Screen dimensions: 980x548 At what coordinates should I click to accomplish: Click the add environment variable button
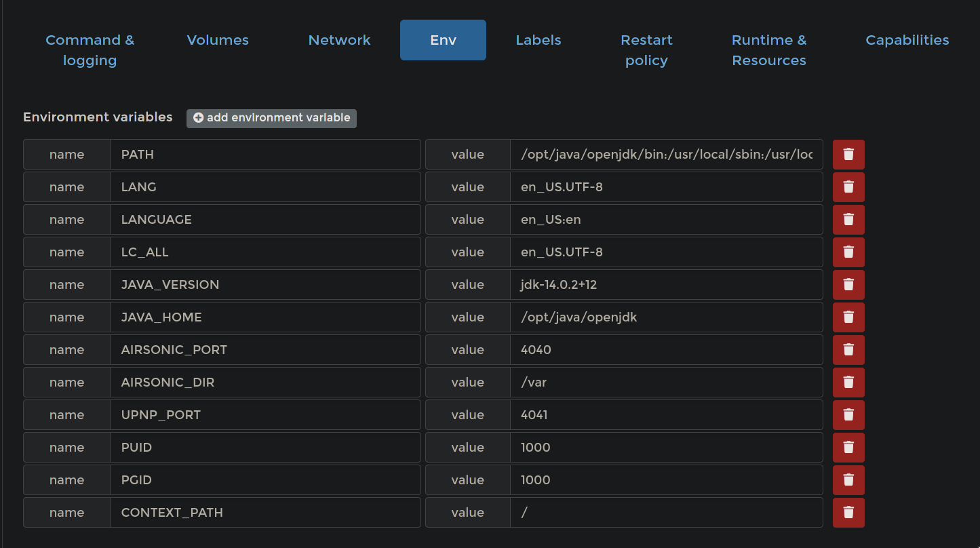pyautogui.click(x=271, y=118)
